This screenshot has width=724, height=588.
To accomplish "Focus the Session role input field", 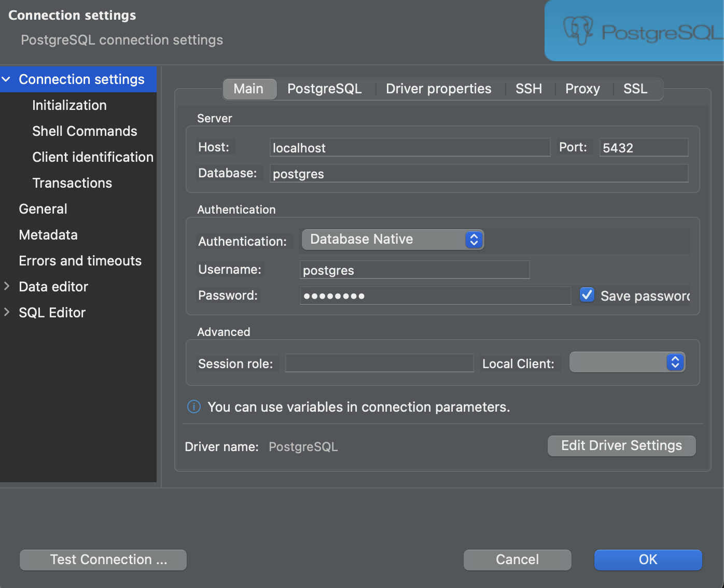I will 380,363.
